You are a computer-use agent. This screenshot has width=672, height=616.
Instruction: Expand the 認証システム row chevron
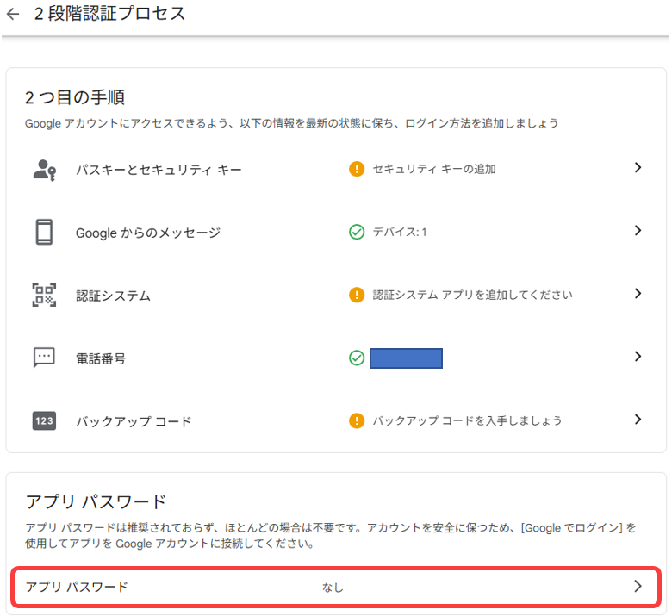pos(638,294)
